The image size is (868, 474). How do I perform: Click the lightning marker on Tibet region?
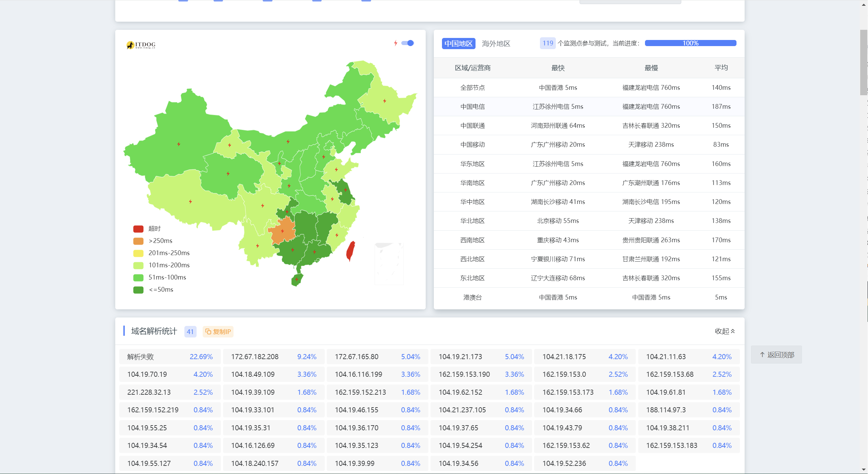coord(190,202)
